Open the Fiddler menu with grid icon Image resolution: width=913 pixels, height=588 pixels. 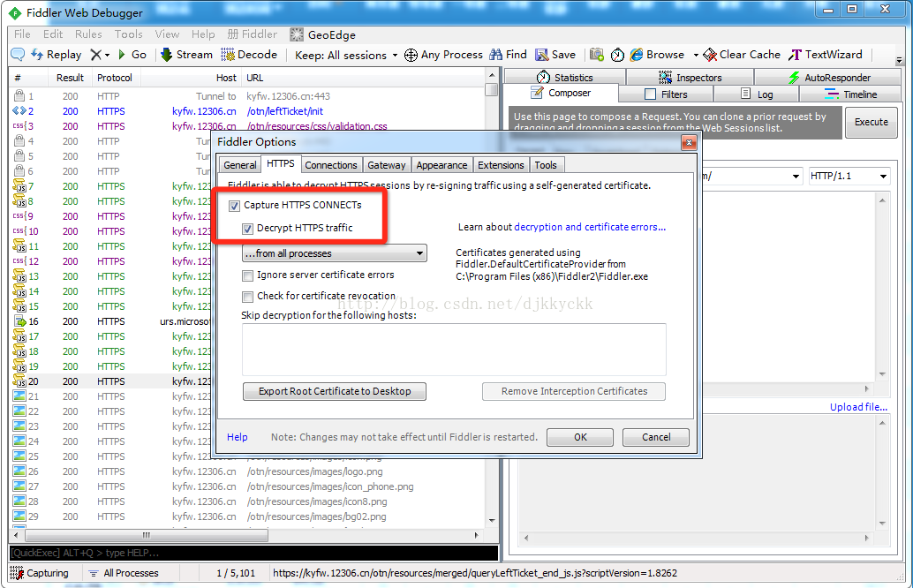(253, 34)
